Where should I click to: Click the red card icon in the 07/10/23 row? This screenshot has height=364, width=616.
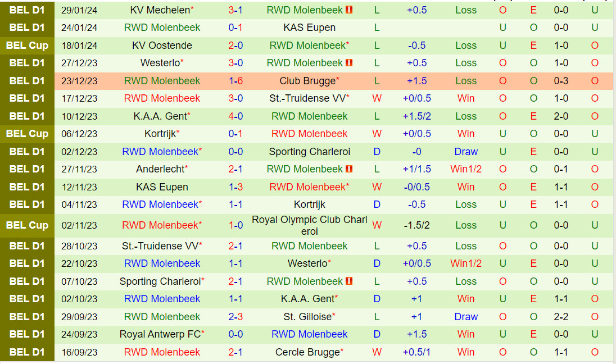coord(349,281)
